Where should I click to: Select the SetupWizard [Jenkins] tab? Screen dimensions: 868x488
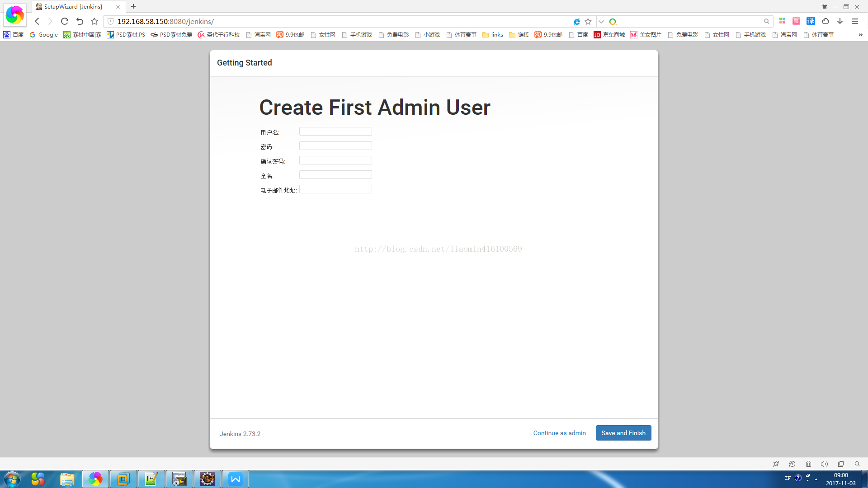tap(73, 7)
